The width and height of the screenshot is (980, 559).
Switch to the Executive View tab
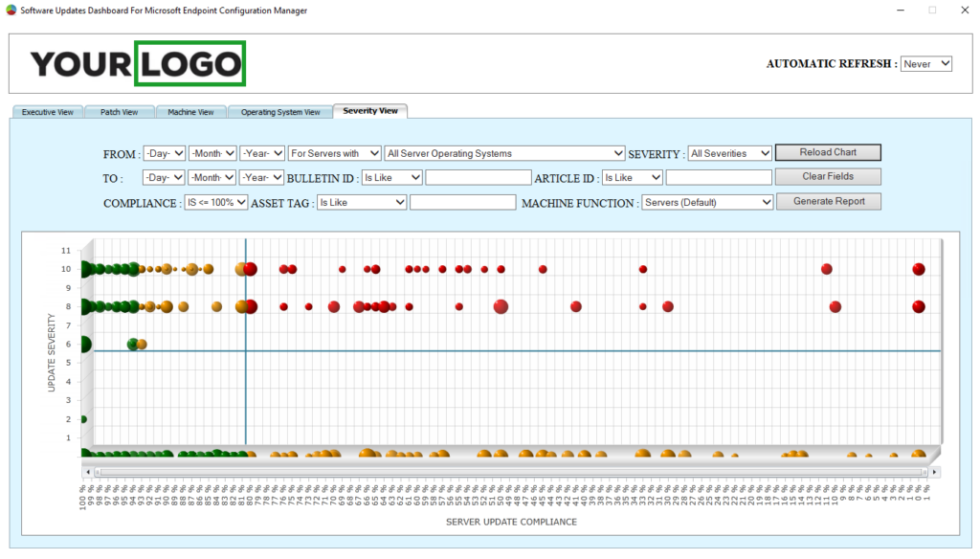click(x=47, y=111)
